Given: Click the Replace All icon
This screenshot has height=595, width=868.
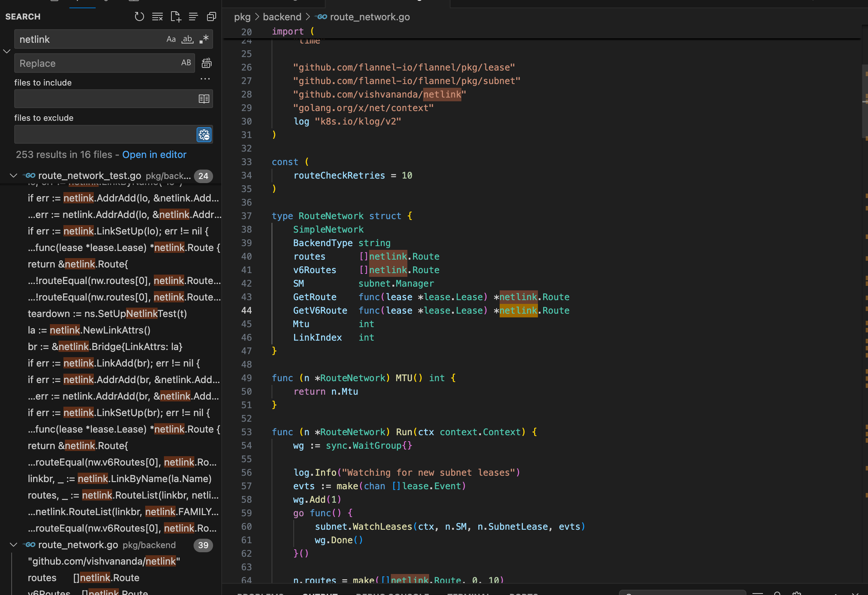Looking at the screenshot, I should tap(206, 63).
